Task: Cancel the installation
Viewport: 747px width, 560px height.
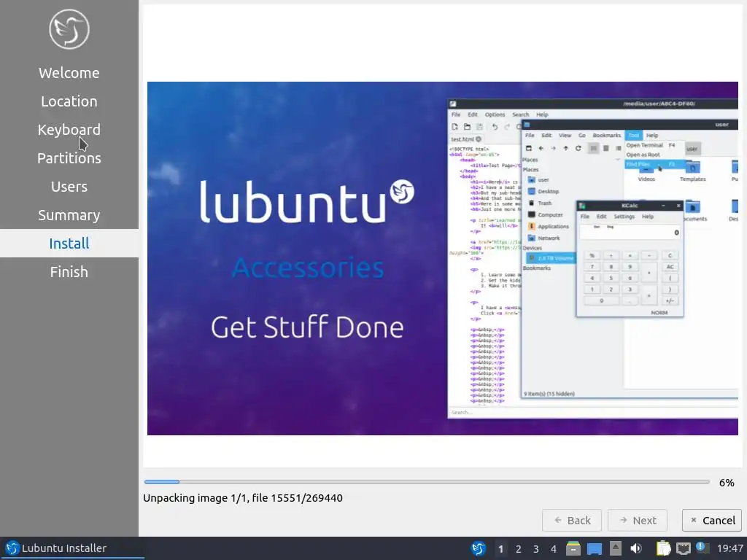Action: (x=712, y=521)
